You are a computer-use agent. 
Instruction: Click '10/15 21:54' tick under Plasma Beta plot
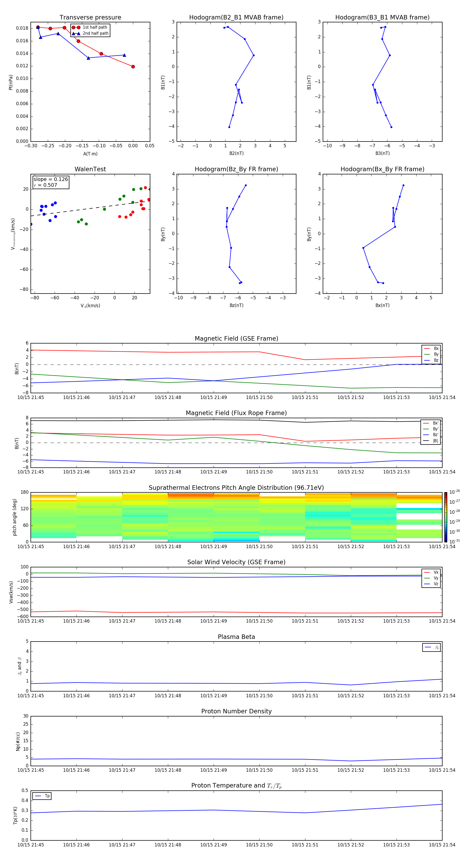pos(442,695)
